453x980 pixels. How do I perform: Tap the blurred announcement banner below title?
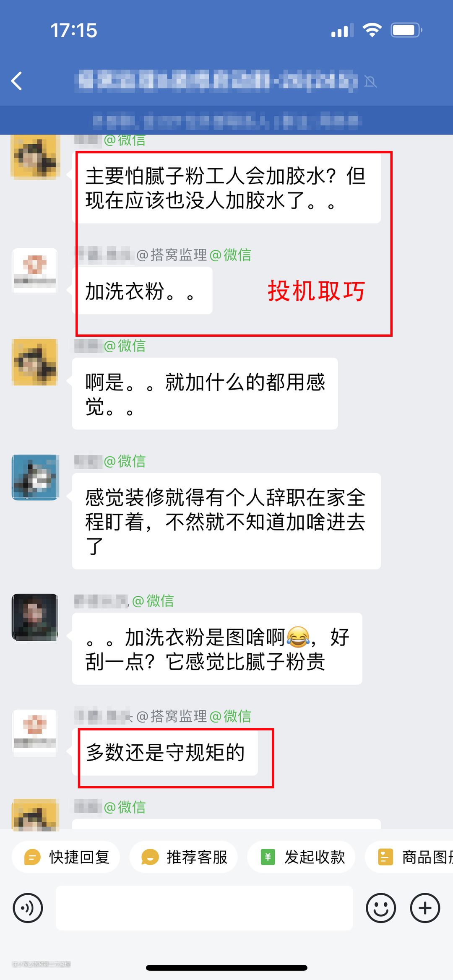[226, 121]
